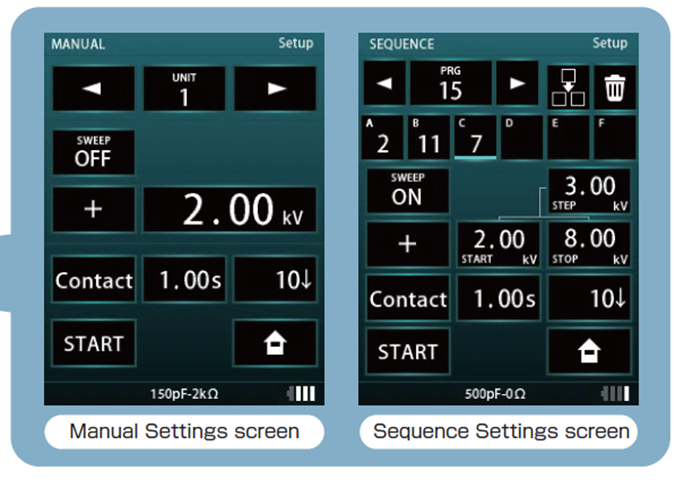Toggle SWEEP OFF on Manual screen
This screenshot has width=684, height=489.
click(93, 152)
